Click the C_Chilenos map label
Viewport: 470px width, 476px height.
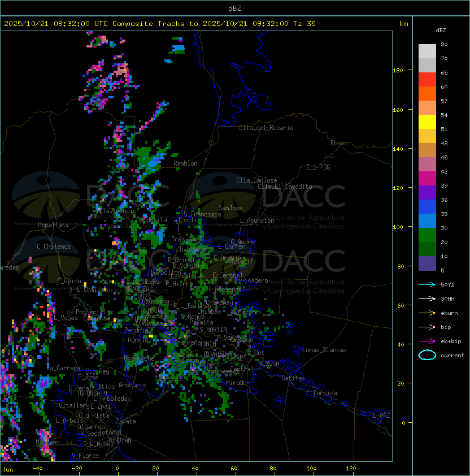pyautogui.click(x=54, y=246)
